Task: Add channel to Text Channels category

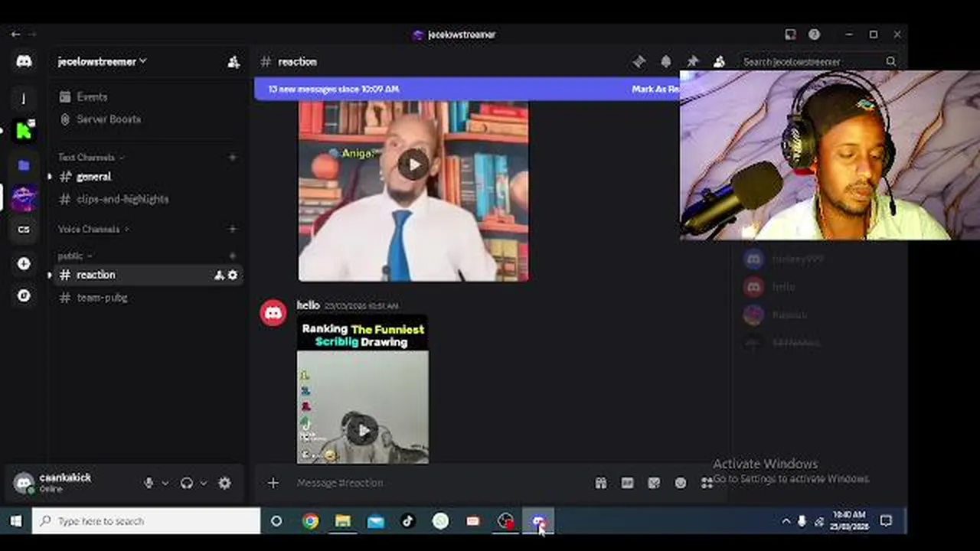Action: (x=233, y=158)
